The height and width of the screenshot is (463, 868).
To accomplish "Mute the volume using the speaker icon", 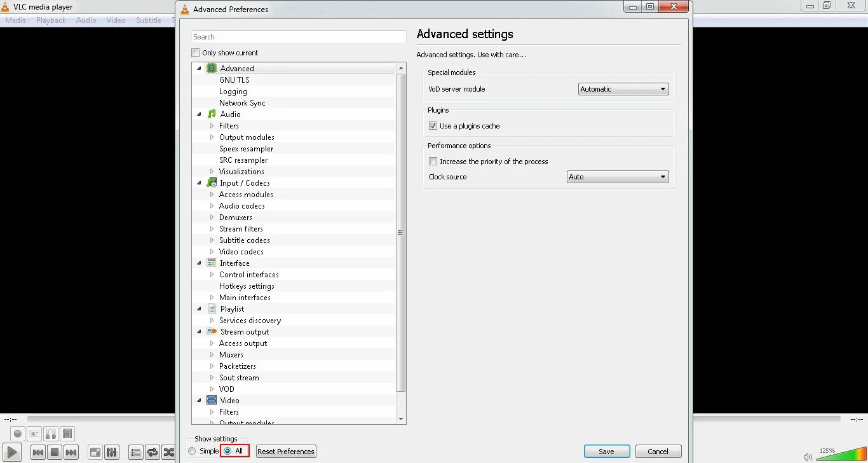I will 808,456.
